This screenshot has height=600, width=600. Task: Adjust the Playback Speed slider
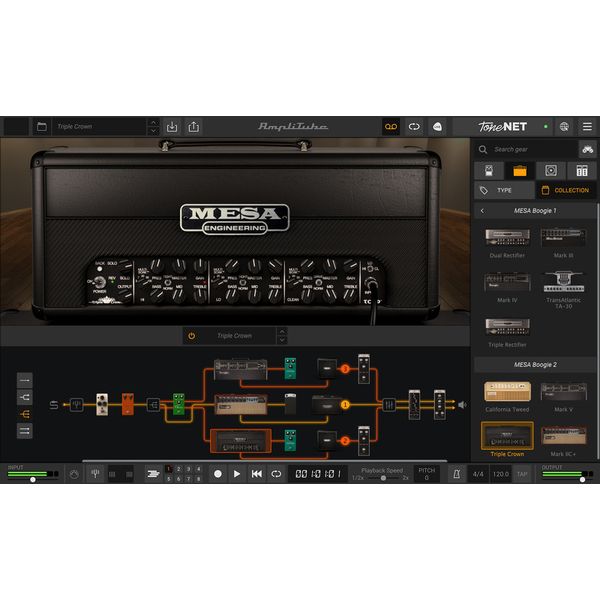pos(383,478)
